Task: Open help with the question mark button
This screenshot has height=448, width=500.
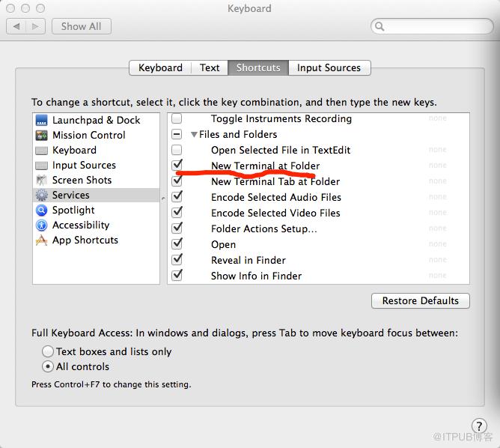Action: (479, 426)
